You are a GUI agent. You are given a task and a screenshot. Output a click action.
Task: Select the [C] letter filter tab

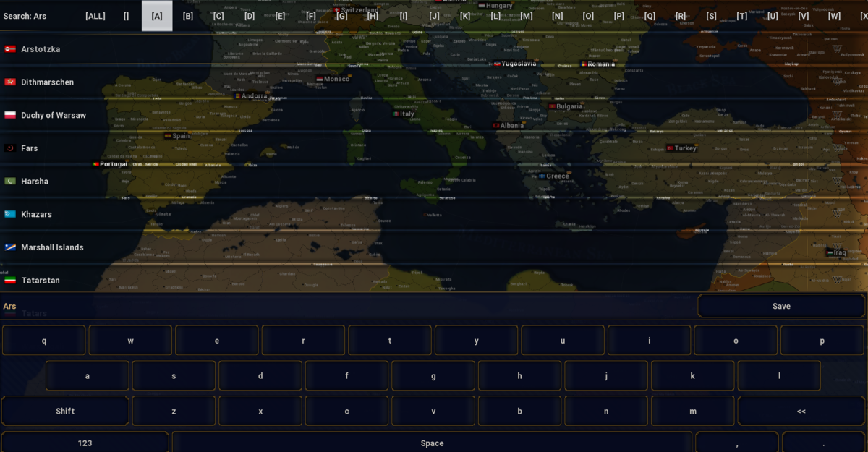(218, 16)
